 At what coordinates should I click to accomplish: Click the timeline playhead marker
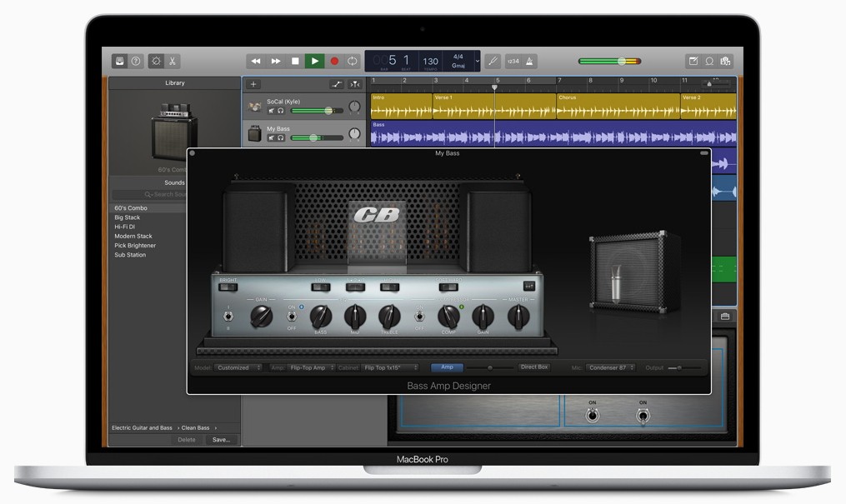click(x=494, y=87)
